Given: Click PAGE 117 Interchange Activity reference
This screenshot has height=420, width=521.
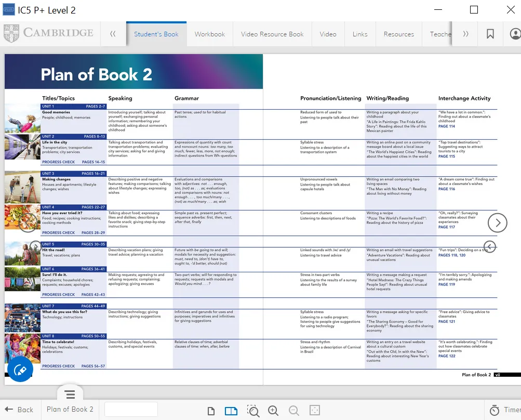Looking at the screenshot, I should (x=447, y=227).
